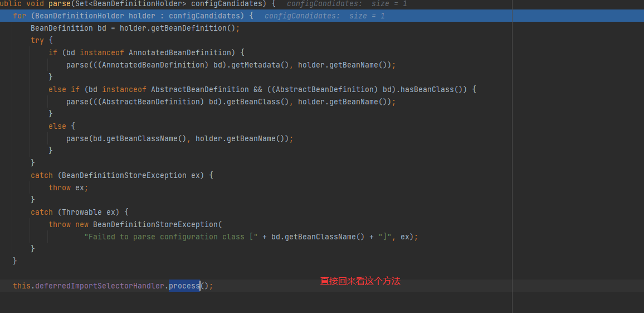Click the 'for' keyword on the highlighted line

coord(19,16)
